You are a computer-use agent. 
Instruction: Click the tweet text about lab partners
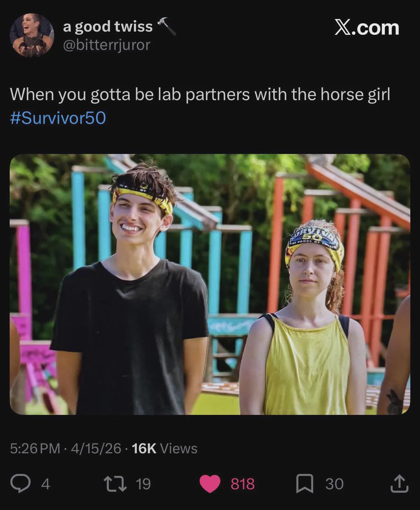[200, 94]
